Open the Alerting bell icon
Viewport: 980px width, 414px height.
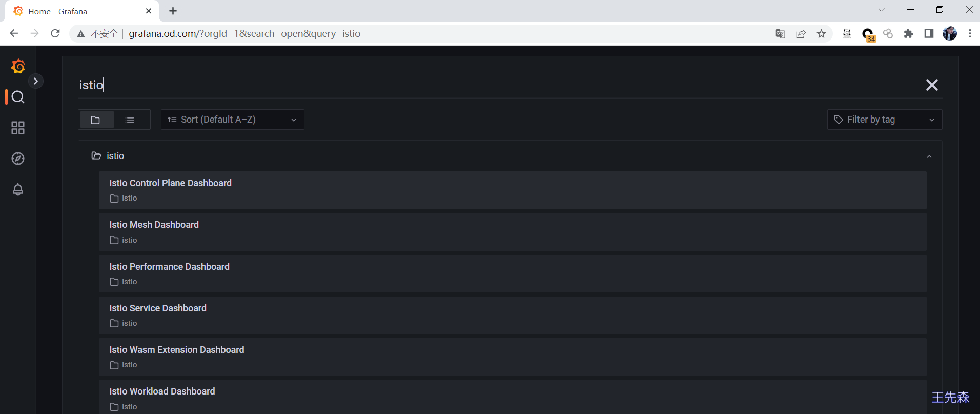point(18,189)
